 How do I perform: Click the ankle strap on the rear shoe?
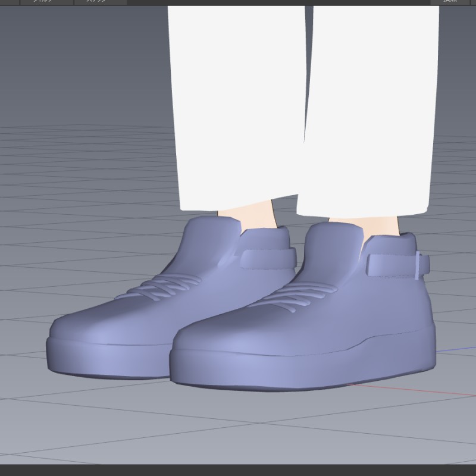click(x=268, y=258)
